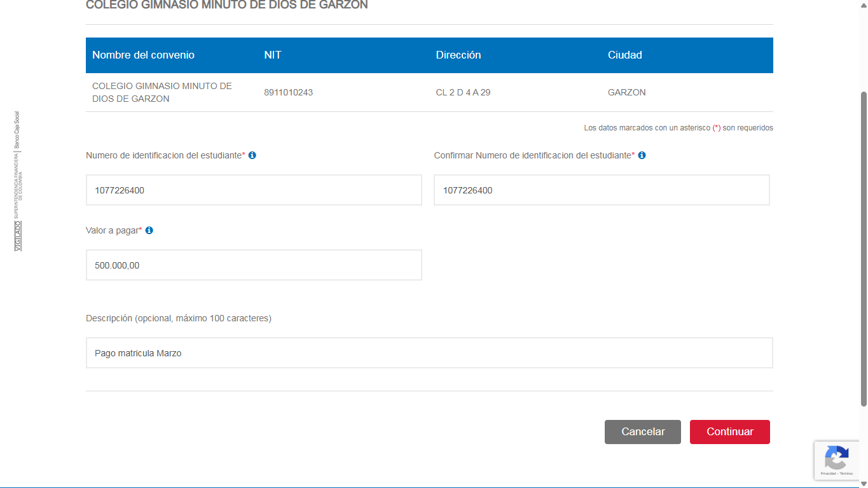
Task: Click the NIT value 8911010243 cell
Action: tap(289, 93)
